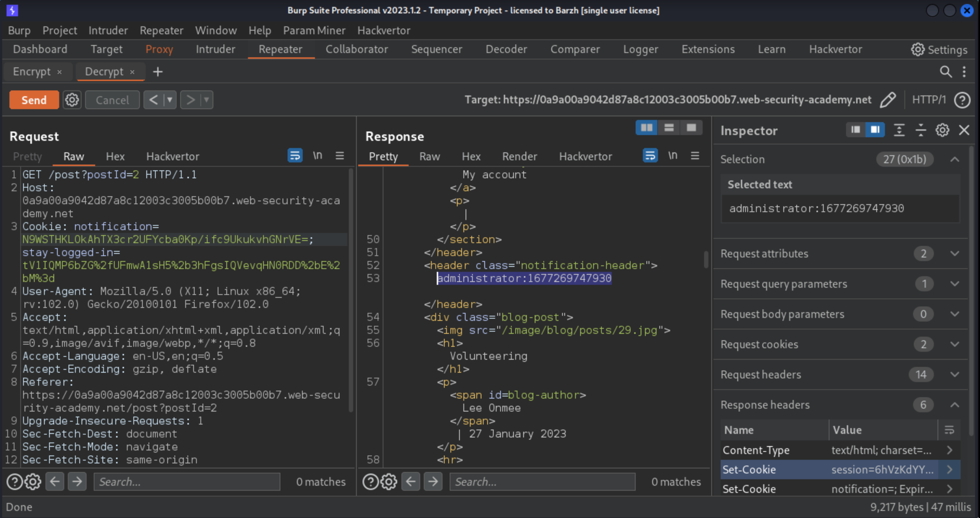
Task: Open Request pane hamburger menu
Action: [340, 155]
